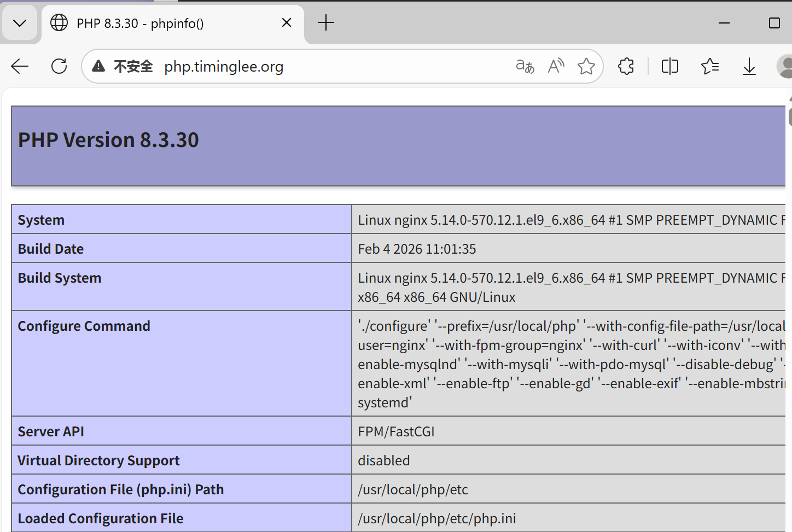Add this page to favorites
Image resolution: width=792 pixels, height=532 pixels.
pos(586,67)
